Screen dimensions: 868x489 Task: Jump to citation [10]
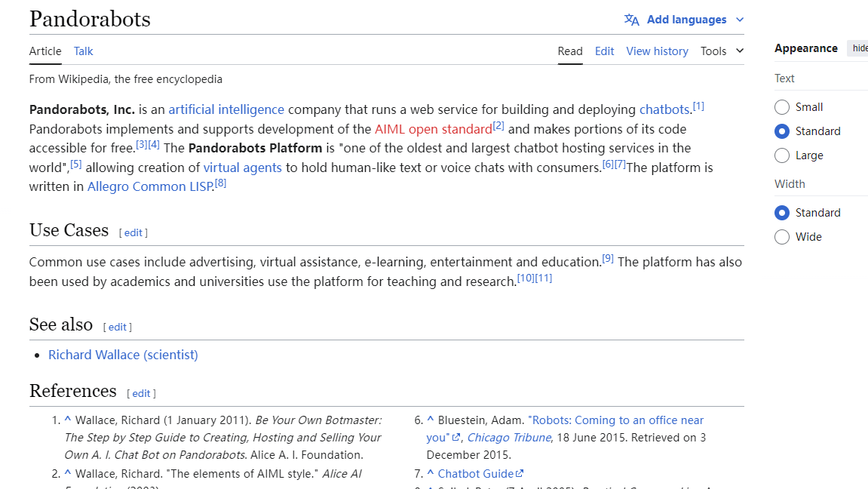pyautogui.click(x=526, y=278)
